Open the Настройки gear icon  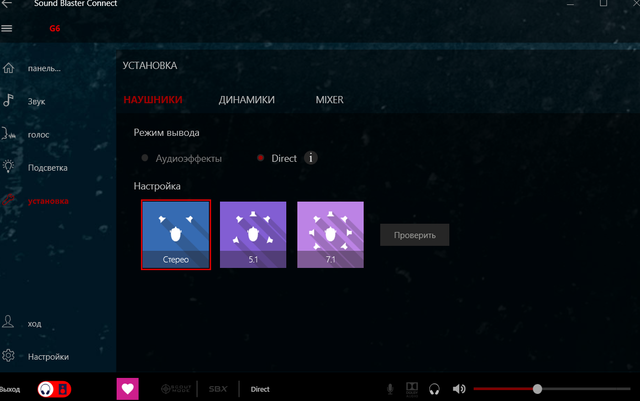[x=8, y=356]
